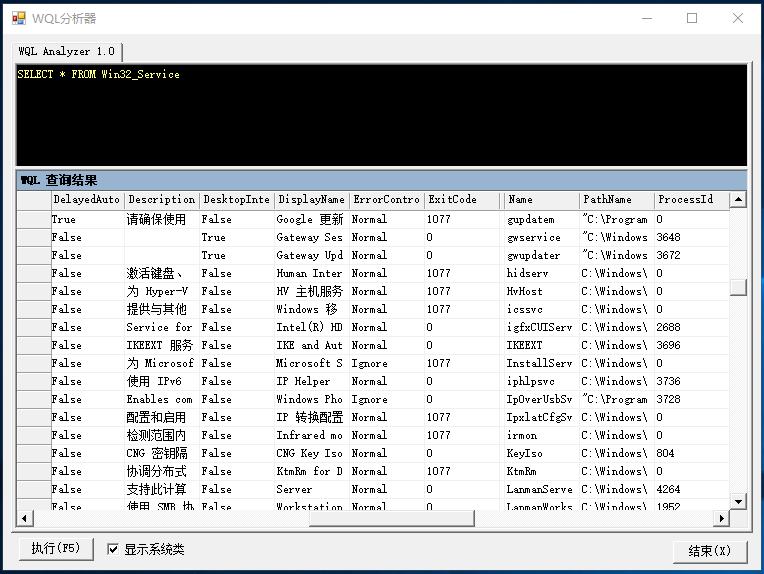Viewport: 764px width, 574px height.
Task: Select the Name cell containing hidserv
Action: (540, 273)
